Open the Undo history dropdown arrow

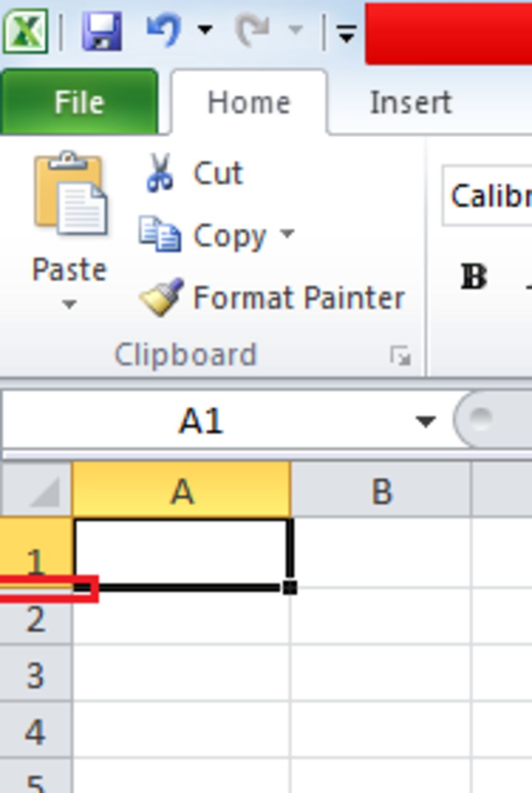coord(205,30)
